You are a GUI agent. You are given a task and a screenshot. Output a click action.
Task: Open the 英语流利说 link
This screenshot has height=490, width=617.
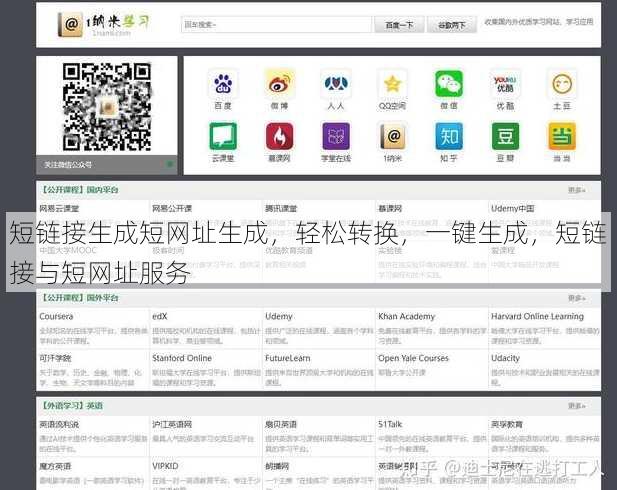59,424
